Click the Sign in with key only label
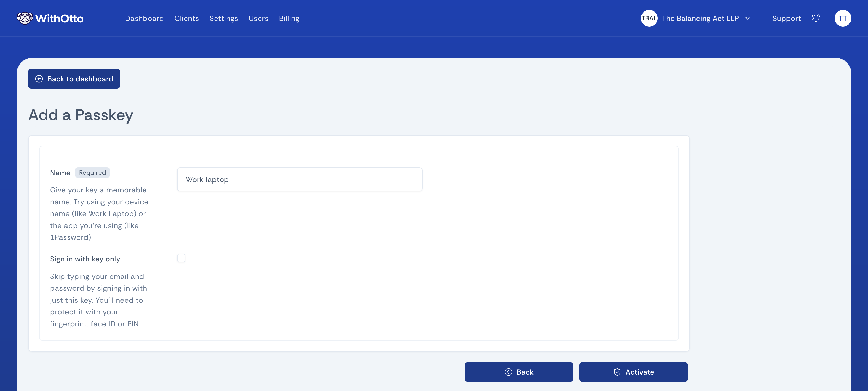868x391 pixels. (x=85, y=259)
